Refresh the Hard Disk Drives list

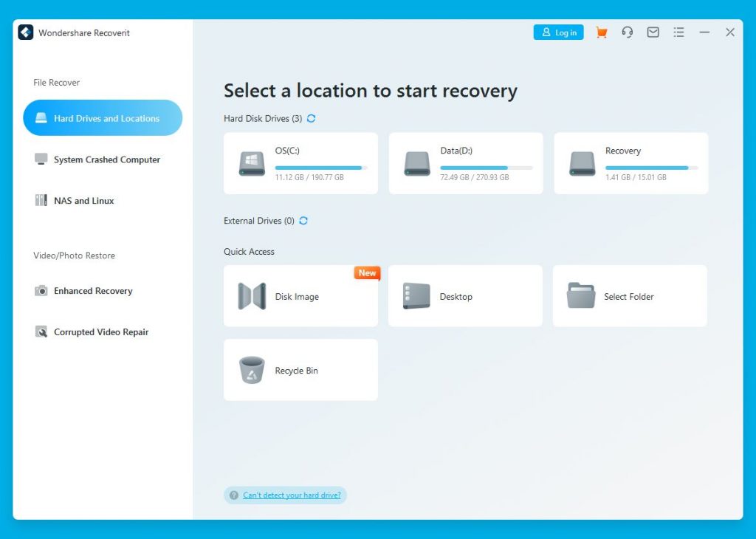coord(311,118)
